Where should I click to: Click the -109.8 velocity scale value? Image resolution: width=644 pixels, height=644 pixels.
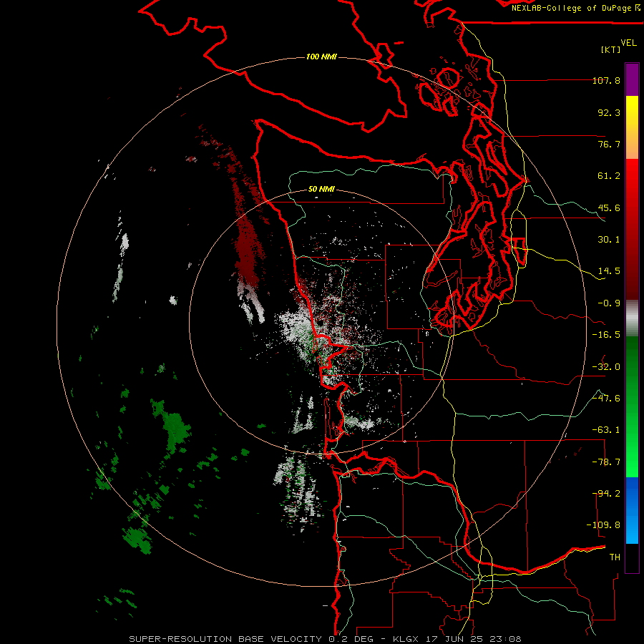[x=603, y=525]
